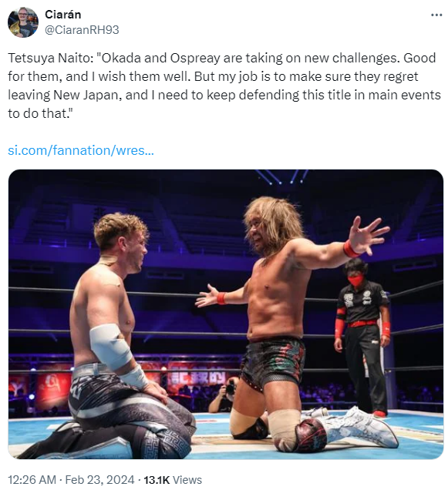Image resolution: width=448 pixels, height=490 pixels.
Task: Open the three-dot more options menu
Action: [436, 15]
